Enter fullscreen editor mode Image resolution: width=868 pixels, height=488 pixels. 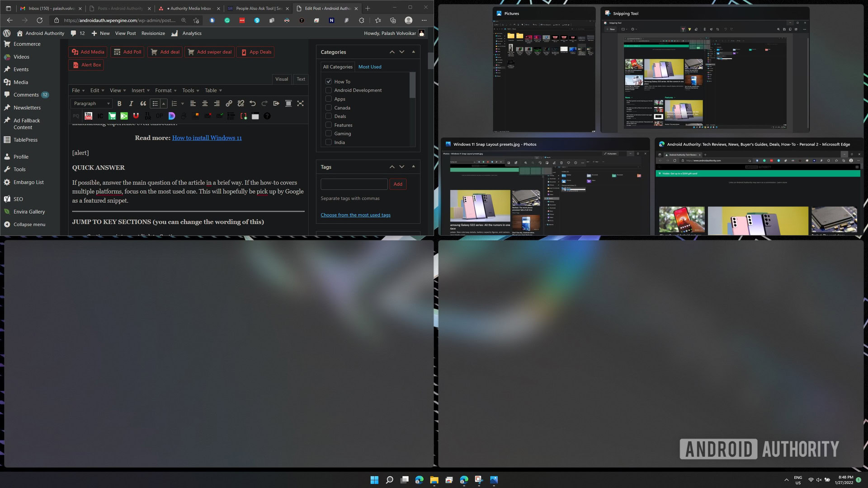pyautogui.click(x=300, y=103)
